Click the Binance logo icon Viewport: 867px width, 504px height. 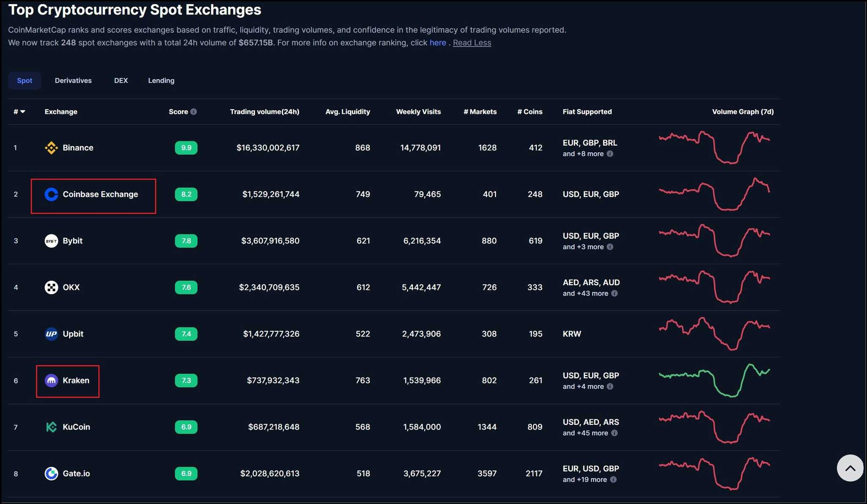coord(51,148)
